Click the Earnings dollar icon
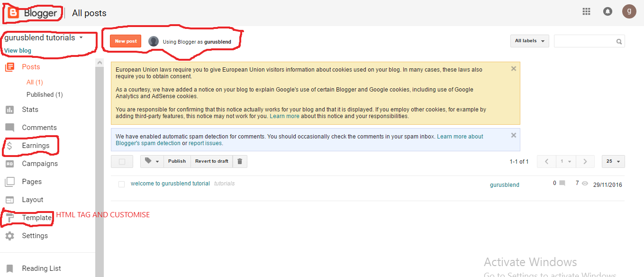 (x=9, y=146)
